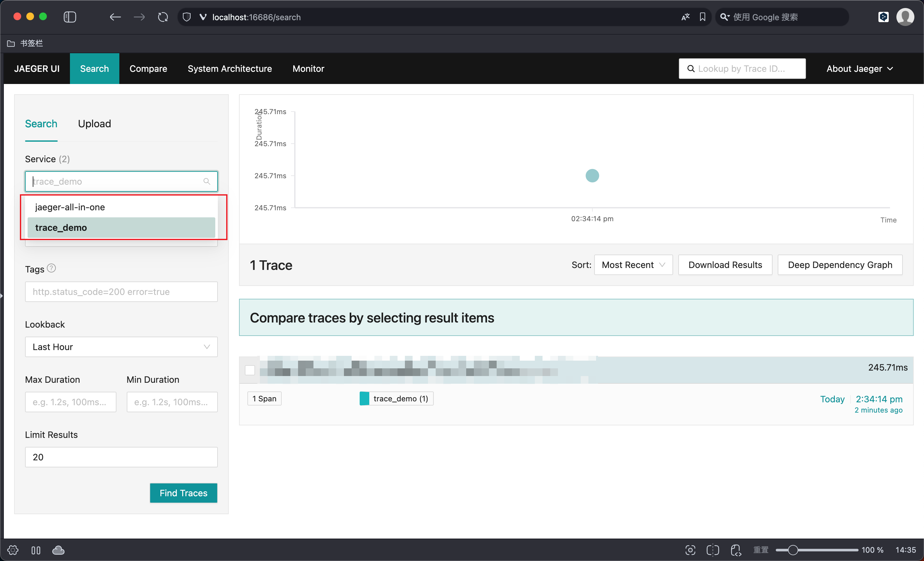Focus the Google search field in toolbar

point(782,17)
